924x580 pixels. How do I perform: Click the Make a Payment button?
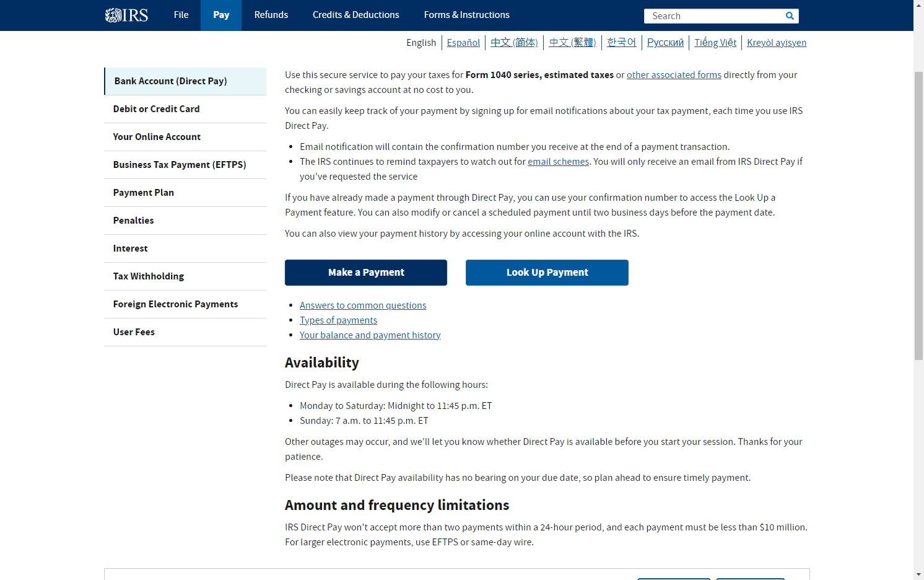pyautogui.click(x=366, y=273)
